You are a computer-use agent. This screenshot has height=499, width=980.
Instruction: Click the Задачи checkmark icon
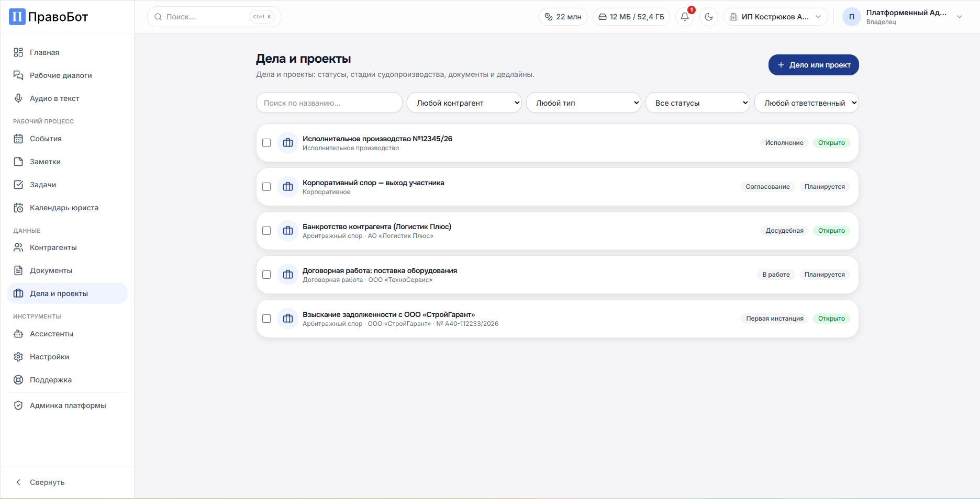click(x=18, y=185)
